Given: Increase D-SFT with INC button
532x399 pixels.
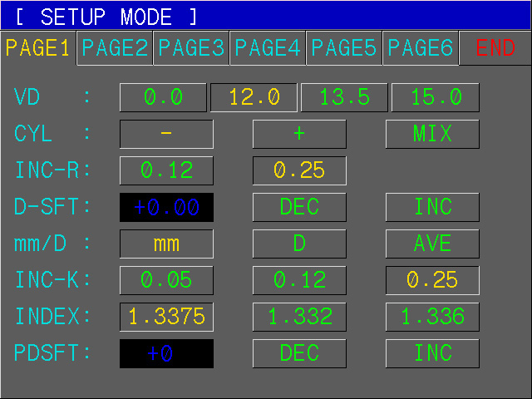Looking at the screenshot, I should click(x=432, y=207).
